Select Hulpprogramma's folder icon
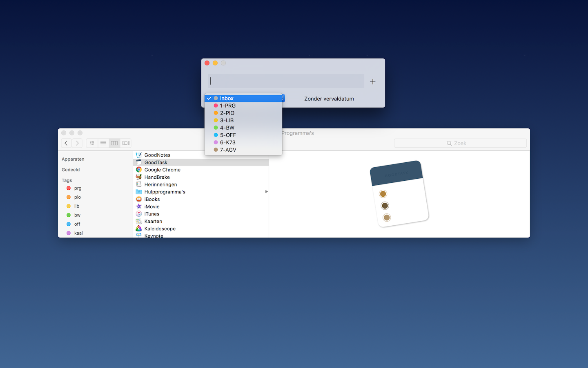588x368 pixels. (x=139, y=192)
